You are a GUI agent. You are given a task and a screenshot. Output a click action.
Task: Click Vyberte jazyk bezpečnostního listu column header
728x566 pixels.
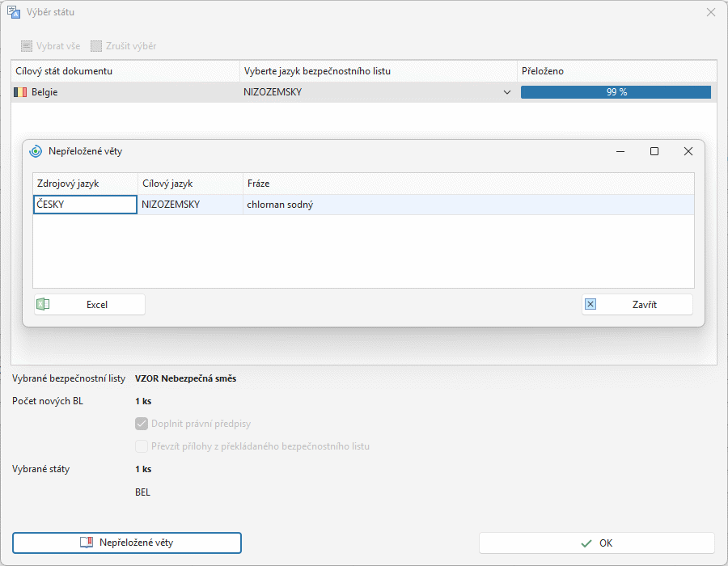(379, 71)
